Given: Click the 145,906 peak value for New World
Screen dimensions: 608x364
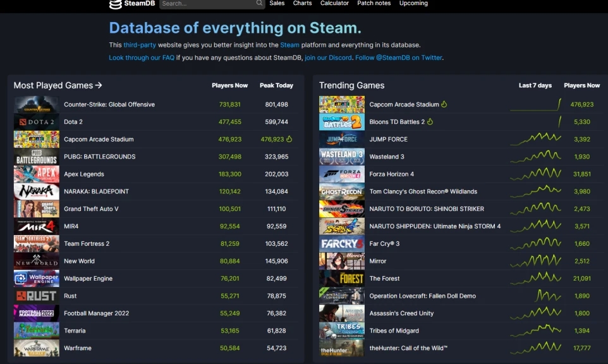Looking at the screenshot, I should 276,261.
